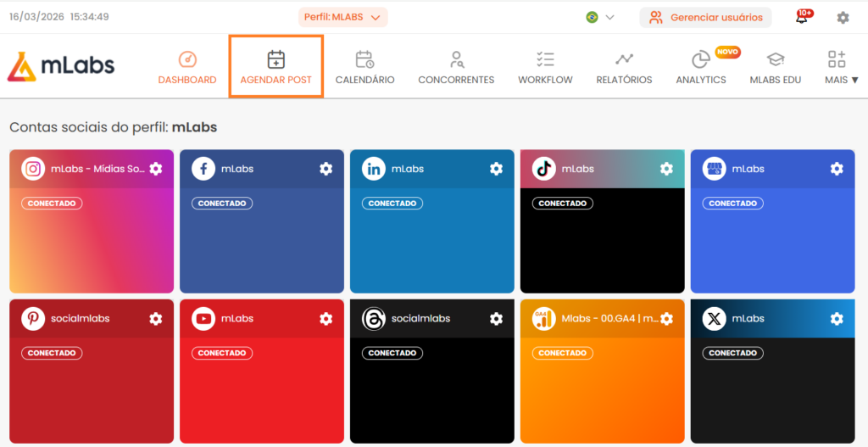Open settings gear on Instagram card
The width and height of the screenshot is (868, 447).
tap(156, 169)
